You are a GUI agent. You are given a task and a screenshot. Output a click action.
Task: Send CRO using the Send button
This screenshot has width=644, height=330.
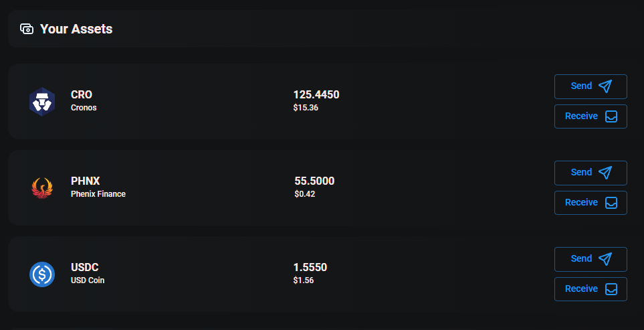point(591,87)
